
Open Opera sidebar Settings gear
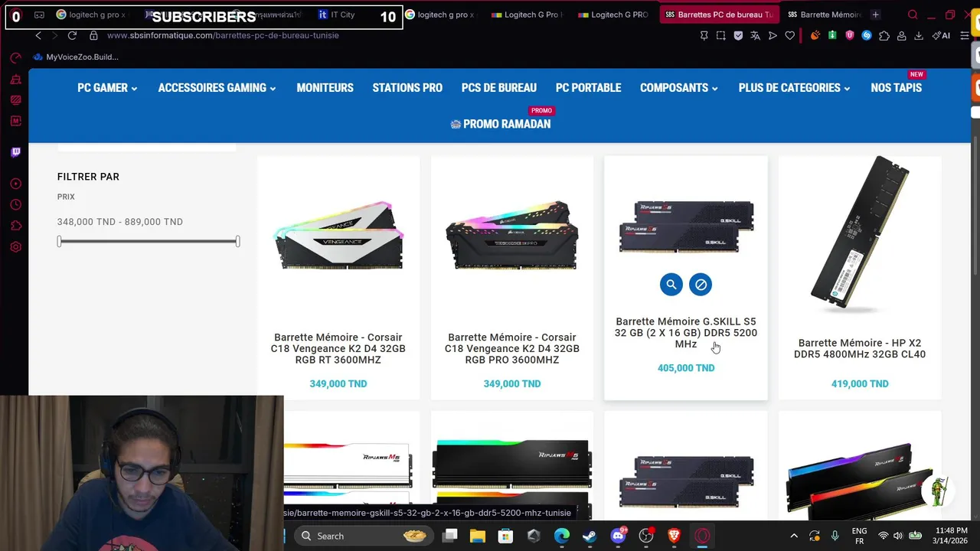coord(15,247)
